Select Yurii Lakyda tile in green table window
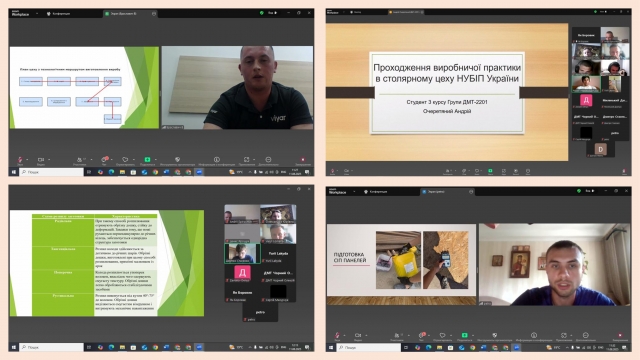 coord(278,254)
